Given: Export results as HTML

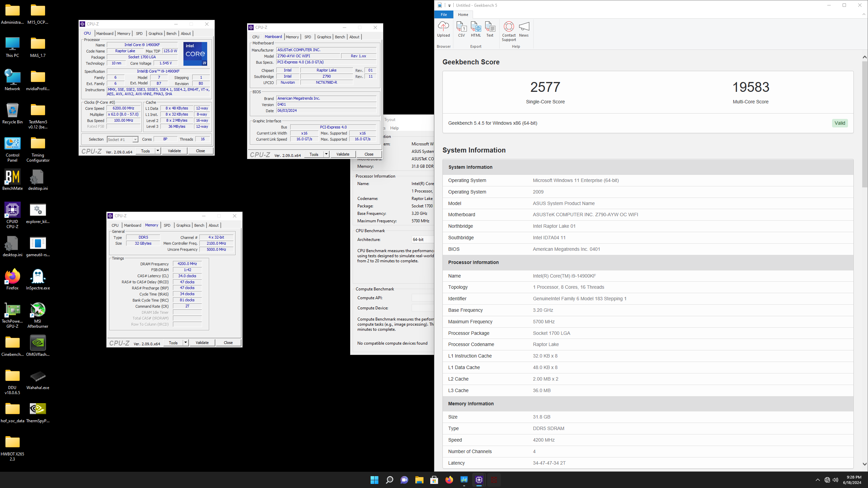Looking at the screenshot, I should point(476,29).
